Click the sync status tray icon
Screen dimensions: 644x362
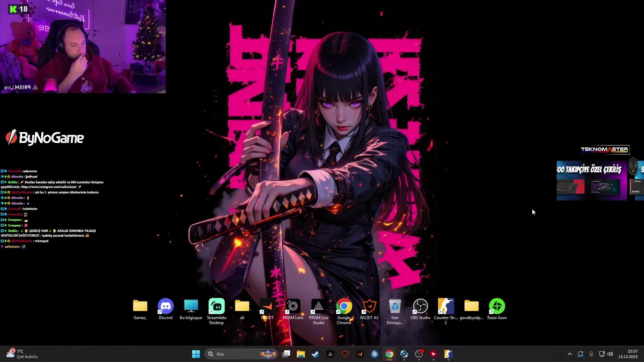(x=581, y=354)
